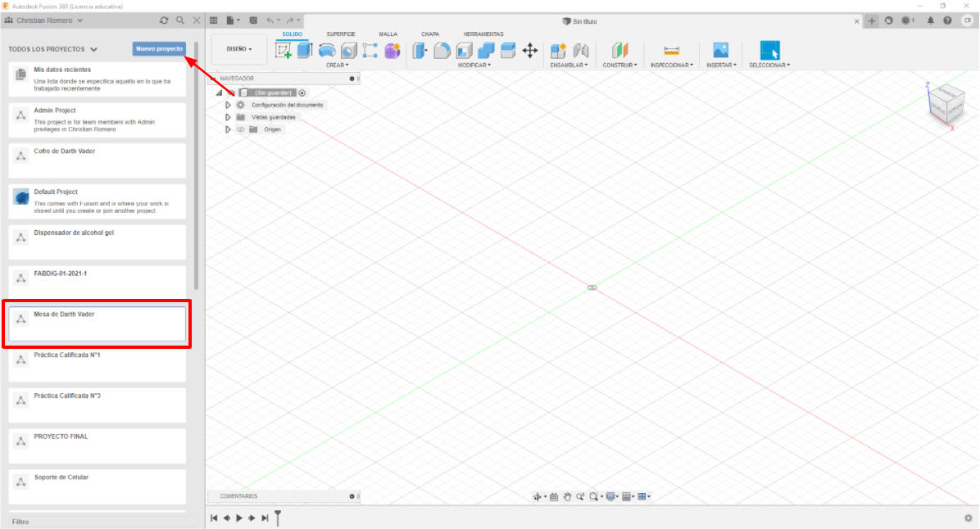980x529 pixels.
Task: Open the INSPECCIONAR dropdown menu
Action: tap(672, 65)
